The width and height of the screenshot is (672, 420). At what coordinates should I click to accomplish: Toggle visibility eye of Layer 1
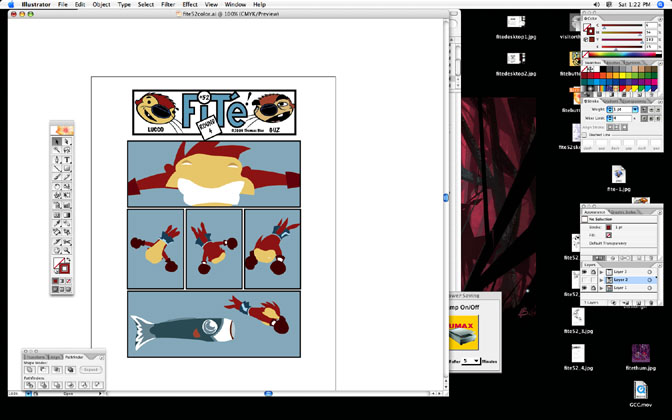[x=585, y=288]
